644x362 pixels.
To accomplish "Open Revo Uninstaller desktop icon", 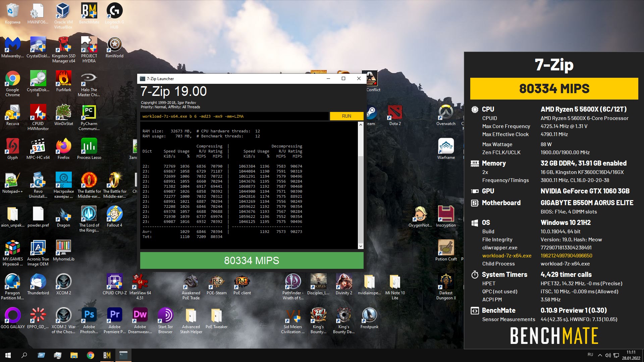I will (x=38, y=185).
